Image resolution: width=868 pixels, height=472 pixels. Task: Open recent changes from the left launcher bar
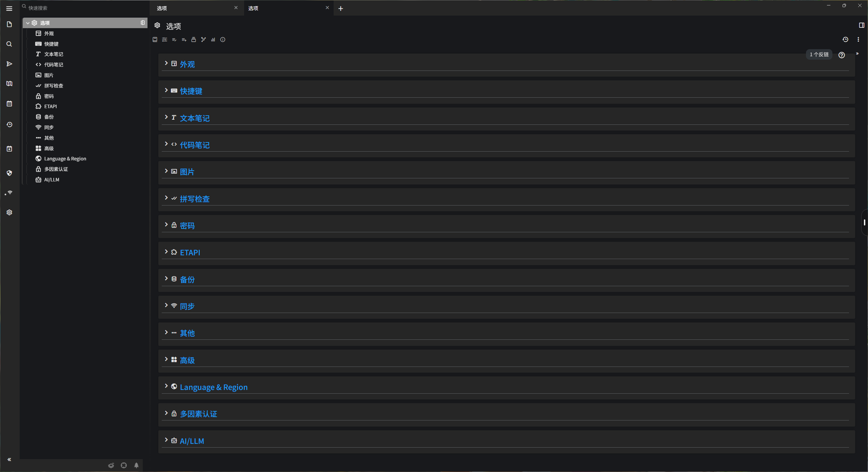click(x=9, y=125)
